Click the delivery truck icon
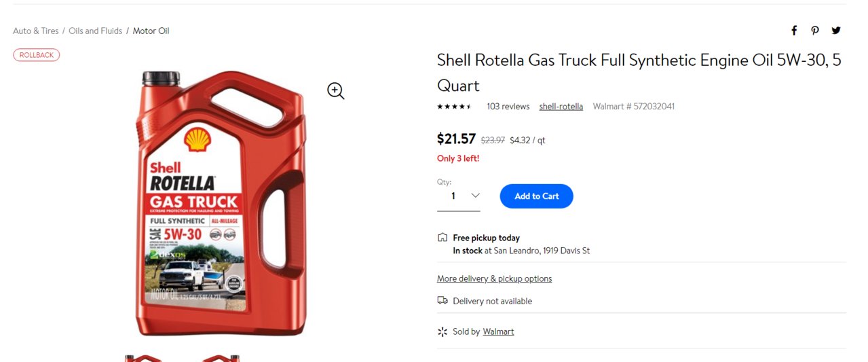This screenshot has height=362, width=868. click(442, 300)
